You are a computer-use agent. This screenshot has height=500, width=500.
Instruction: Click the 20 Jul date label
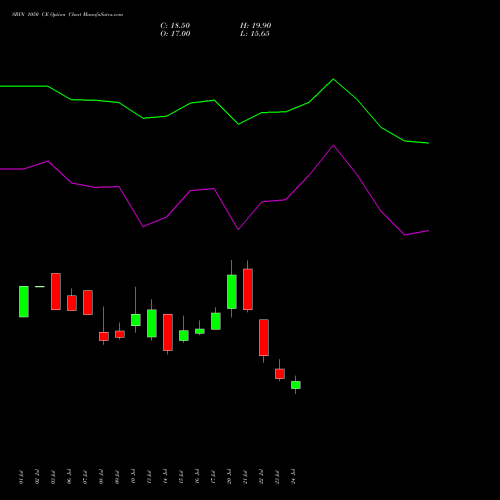[229, 477]
